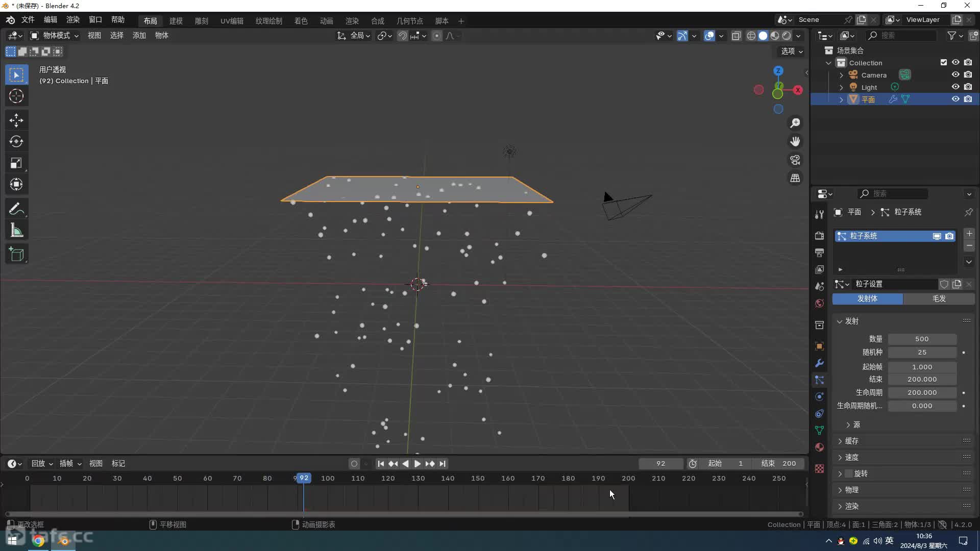Play the animation in reverse

(405, 464)
